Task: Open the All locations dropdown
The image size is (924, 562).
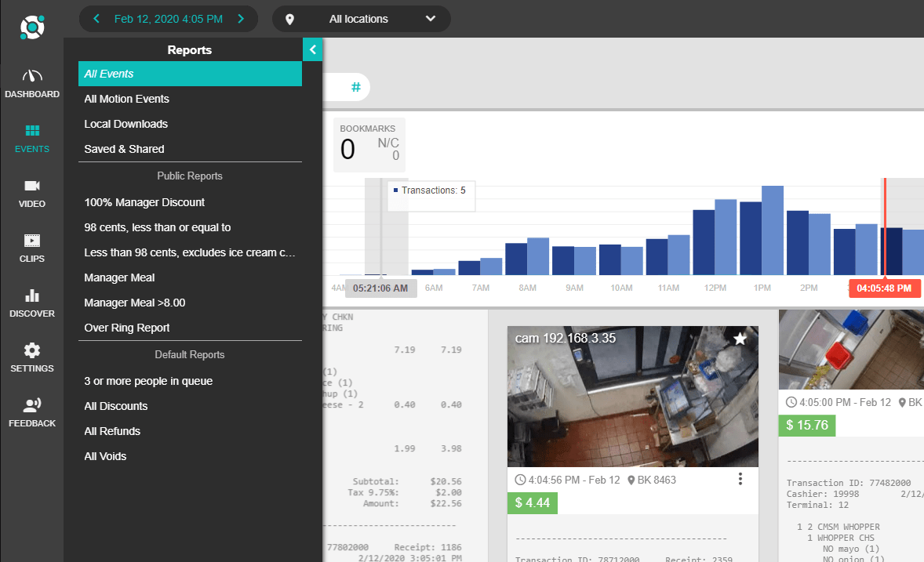Action: pyautogui.click(x=362, y=19)
